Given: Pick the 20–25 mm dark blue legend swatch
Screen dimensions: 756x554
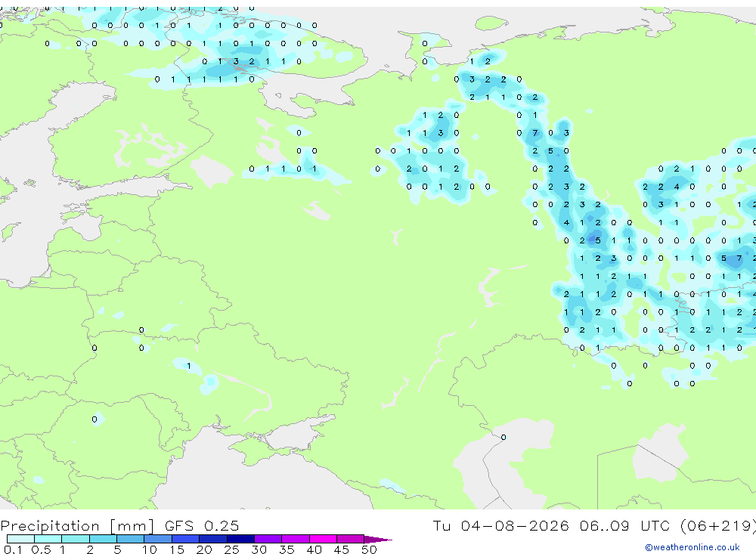Looking at the screenshot, I should tap(212, 539).
